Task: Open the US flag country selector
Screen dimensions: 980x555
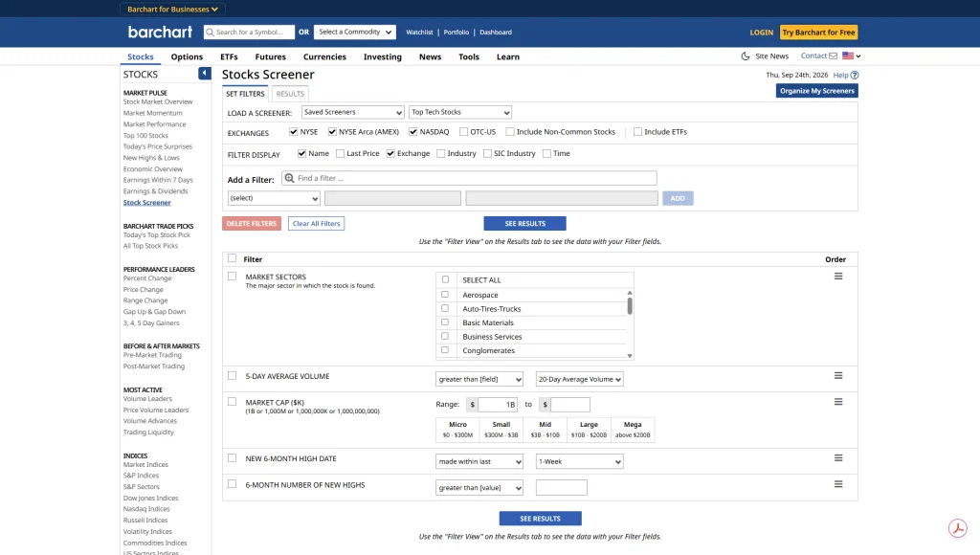Action: point(851,56)
